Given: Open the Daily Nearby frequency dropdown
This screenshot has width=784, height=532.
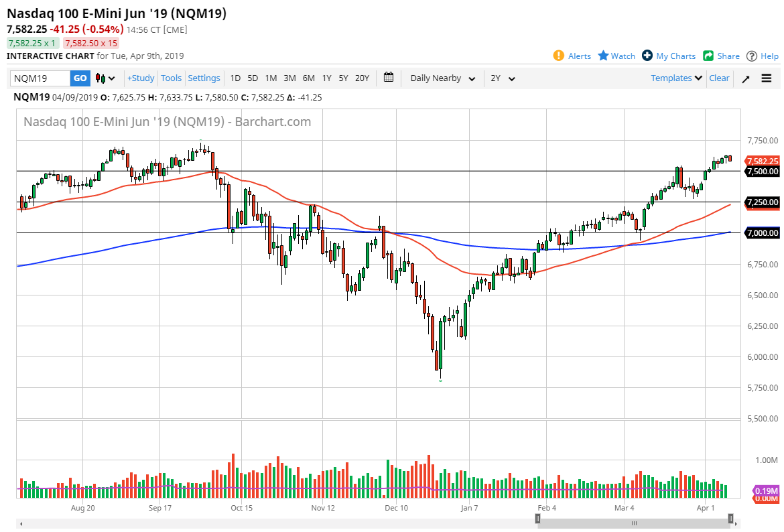Looking at the screenshot, I should point(442,78).
